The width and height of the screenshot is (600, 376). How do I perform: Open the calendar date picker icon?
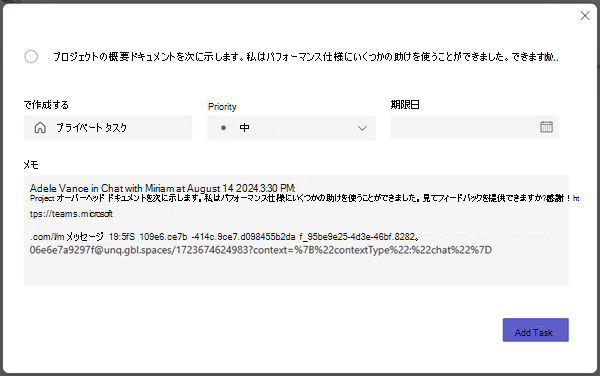click(x=546, y=127)
